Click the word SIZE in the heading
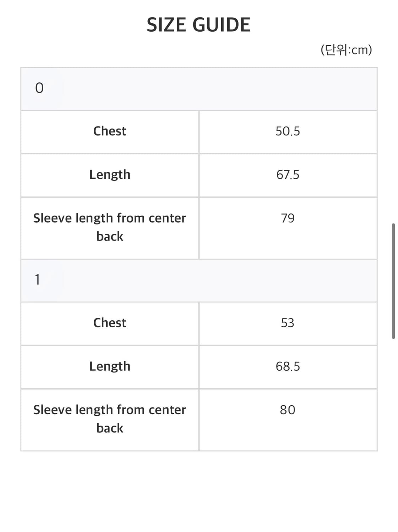 (167, 25)
